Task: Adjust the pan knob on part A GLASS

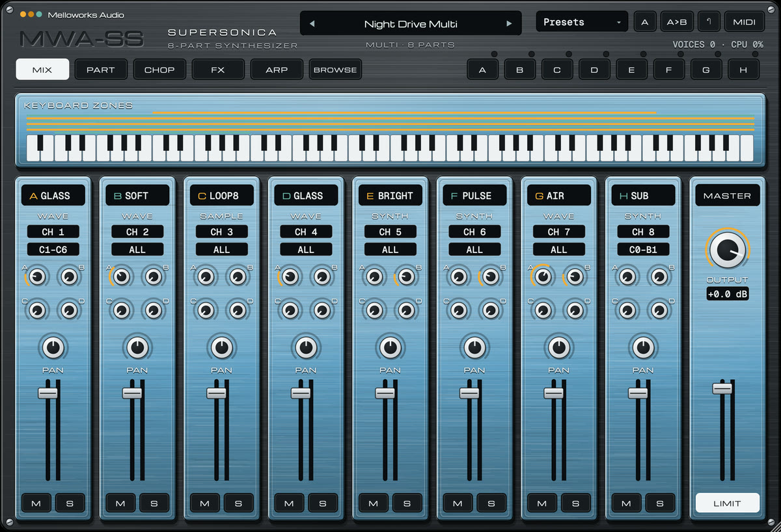Action: tap(53, 347)
